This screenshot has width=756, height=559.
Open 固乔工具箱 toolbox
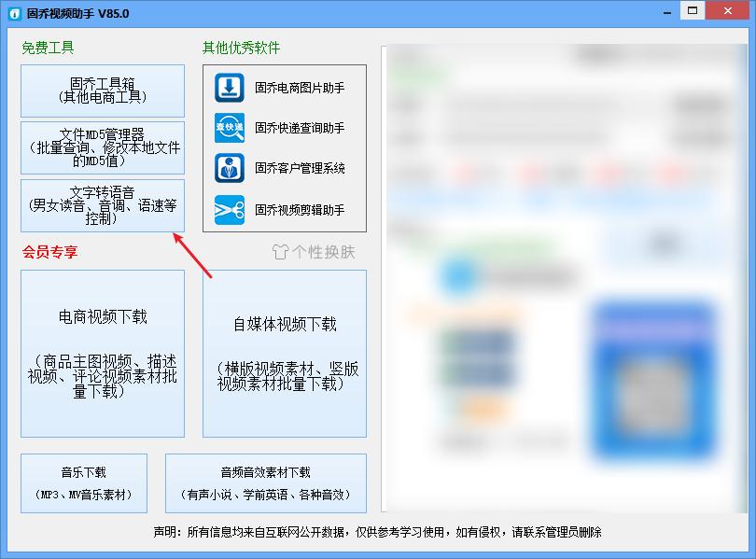click(x=102, y=91)
